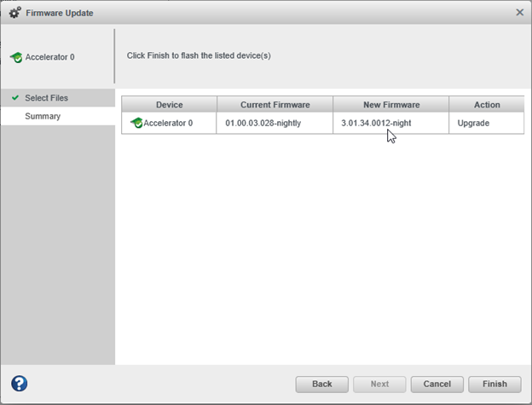Select new firmware 3.01.34.0012-night cell
Viewport: 532px width, 405px height.
tap(390, 123)
